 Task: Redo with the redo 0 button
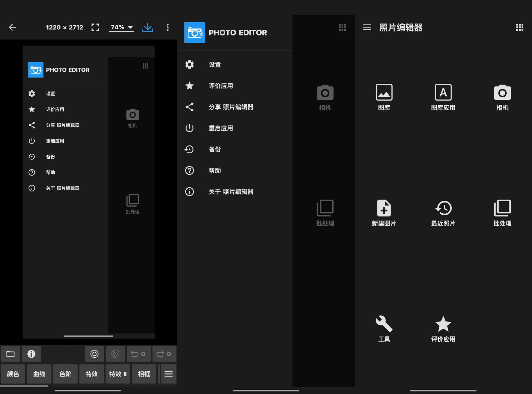[x=164, y=354]
